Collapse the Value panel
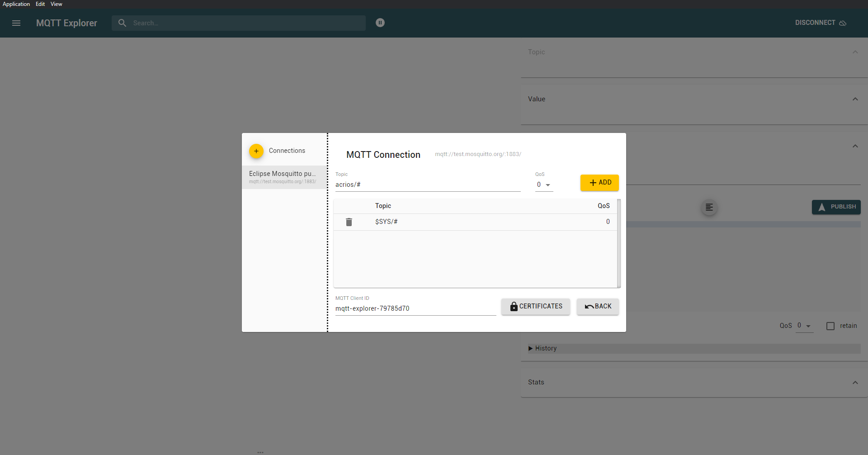Screen dimensions: 868x455 [x=855, y=99]
